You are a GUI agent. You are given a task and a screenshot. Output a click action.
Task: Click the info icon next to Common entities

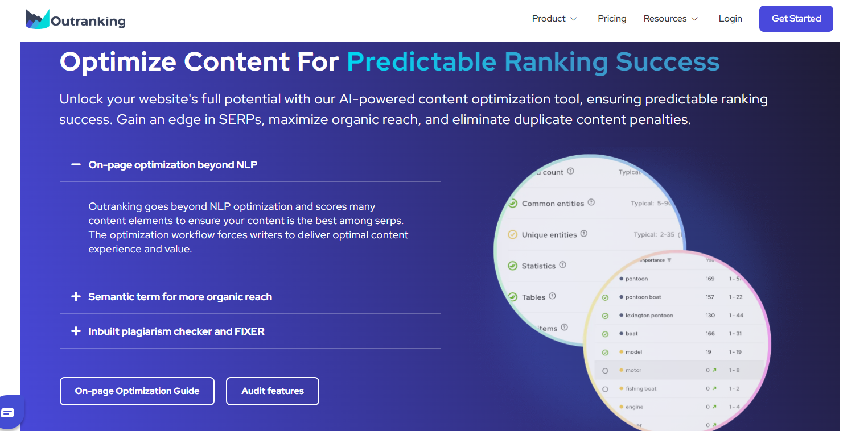tap(591, 202)
